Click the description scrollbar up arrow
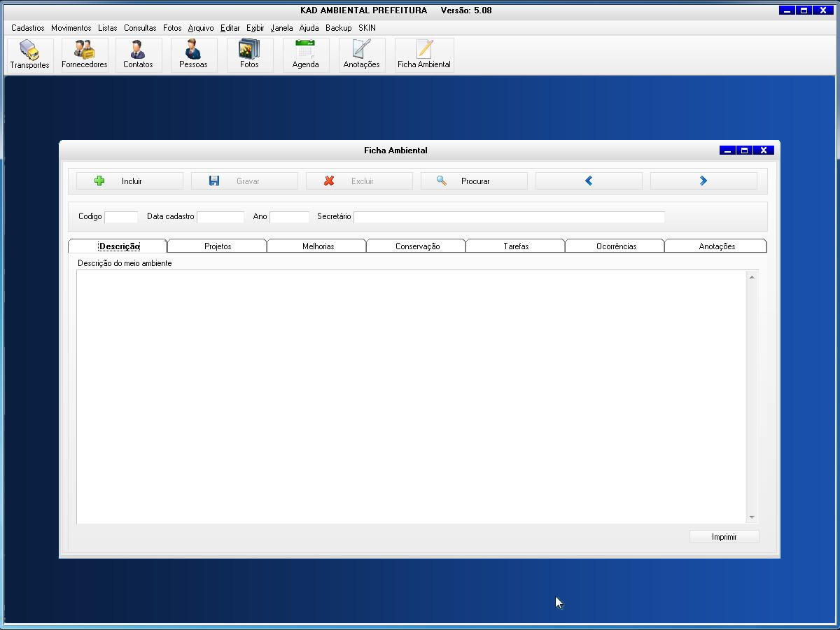Image resolution: width=840 pixels, height=630 pixels. point(752,278)
